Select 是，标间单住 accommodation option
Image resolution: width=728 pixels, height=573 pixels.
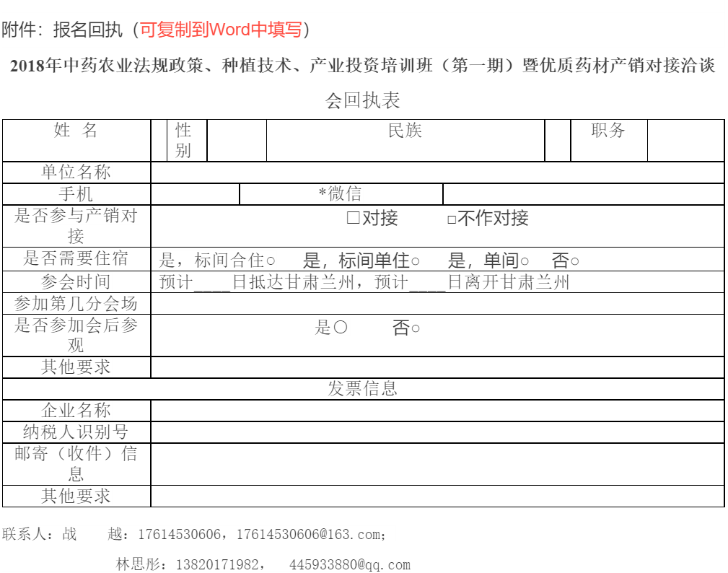pyautogui.click(x=416, y=261)
